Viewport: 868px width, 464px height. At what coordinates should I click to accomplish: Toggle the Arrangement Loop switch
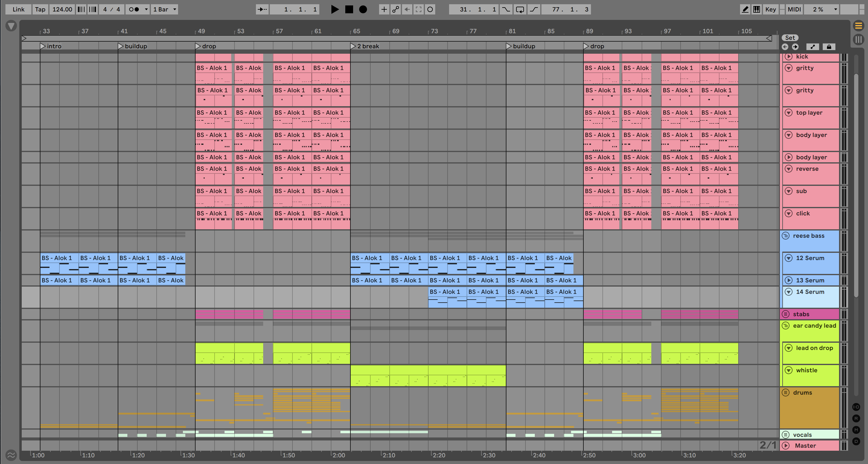click(x=520, y=9)
